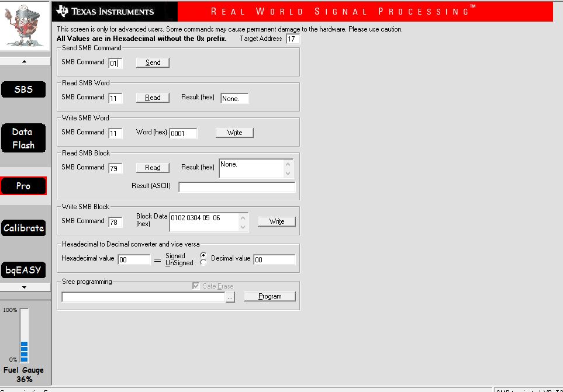This screenshot has width=563, height=392.
Task: Open the Data Flash screen
Action: click(x=23, y=138)
